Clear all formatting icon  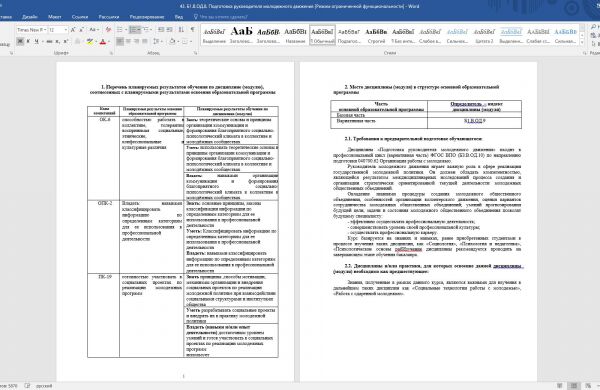click(x=108, y=29)
